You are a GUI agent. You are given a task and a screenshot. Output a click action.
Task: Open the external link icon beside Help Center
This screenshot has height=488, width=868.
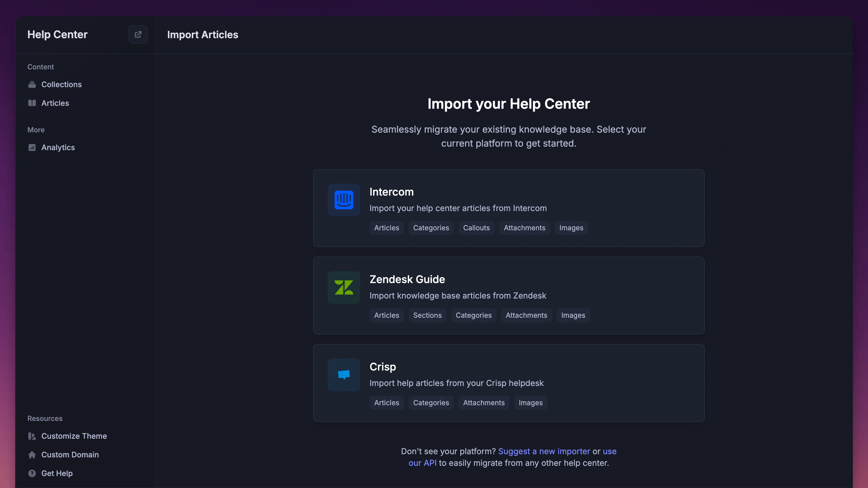tap(138, 34)
